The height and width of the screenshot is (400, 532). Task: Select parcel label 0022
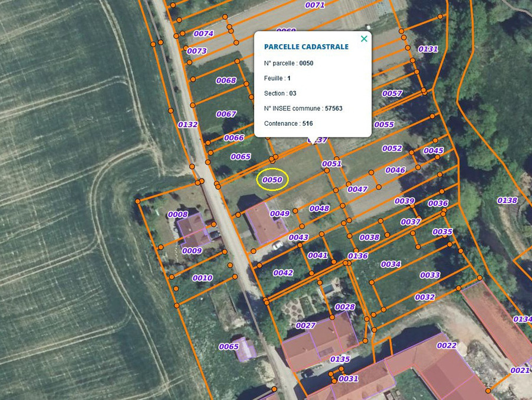[446, 345]
